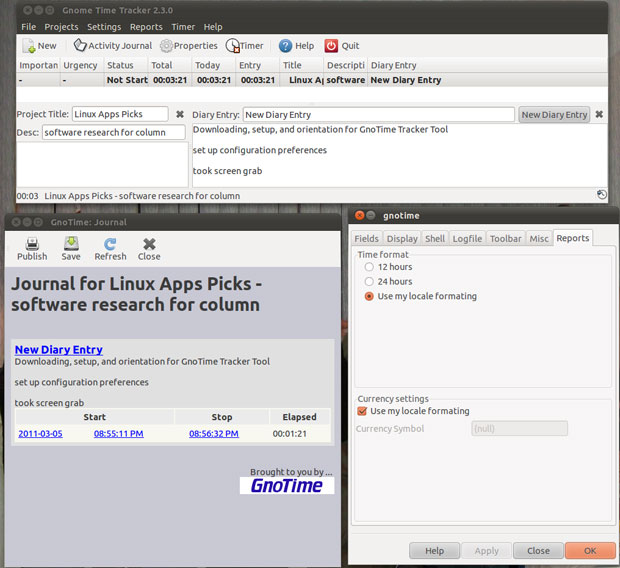Click the New project toolbar icon
Viewport: 620px width, 568px height.
pyautogui.click(x=29, y=46)
